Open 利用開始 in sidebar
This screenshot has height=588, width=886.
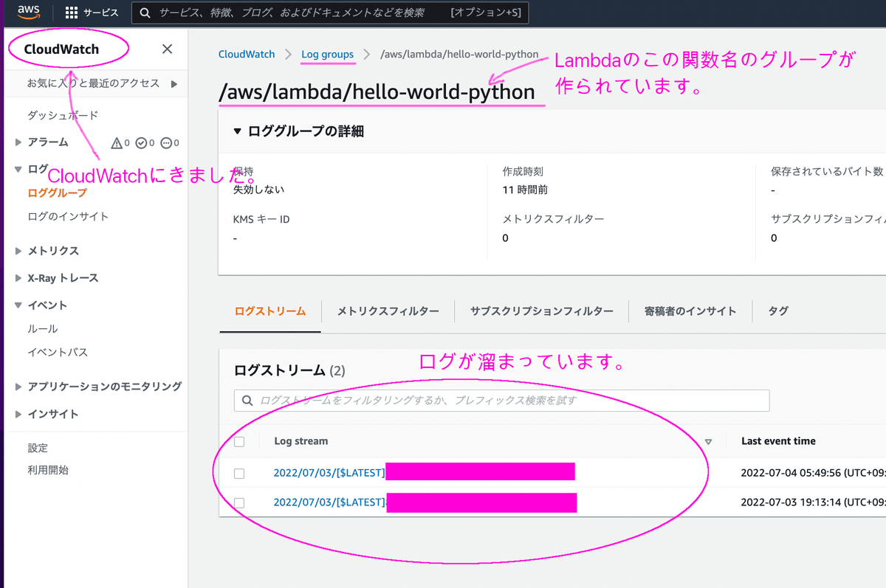(48, 470)
